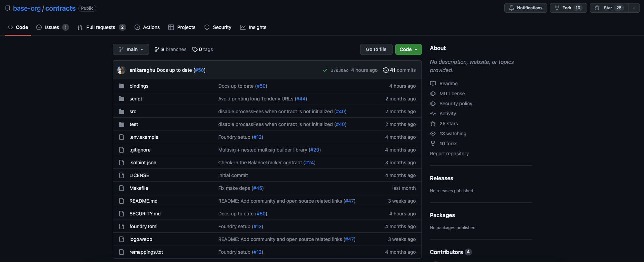This screenshot has width=644, height=262.
Task: Open the Security tab
Action: point(218,27)
